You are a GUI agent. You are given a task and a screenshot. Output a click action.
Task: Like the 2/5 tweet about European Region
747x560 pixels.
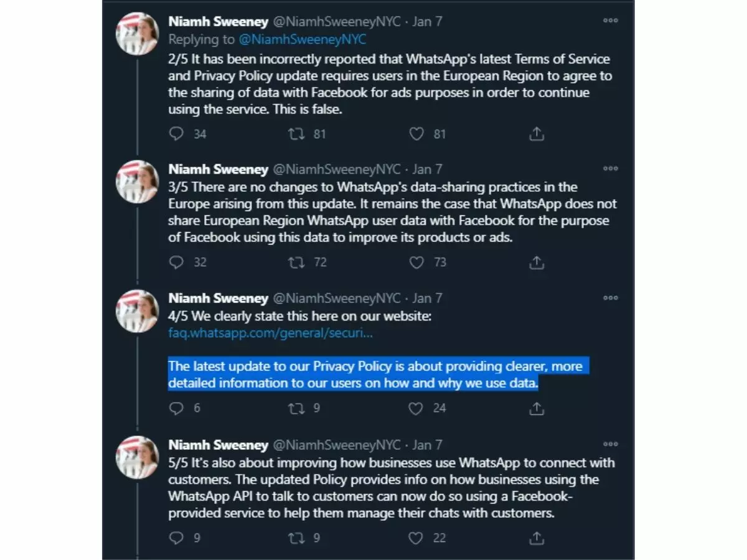[x=416, y=134]
